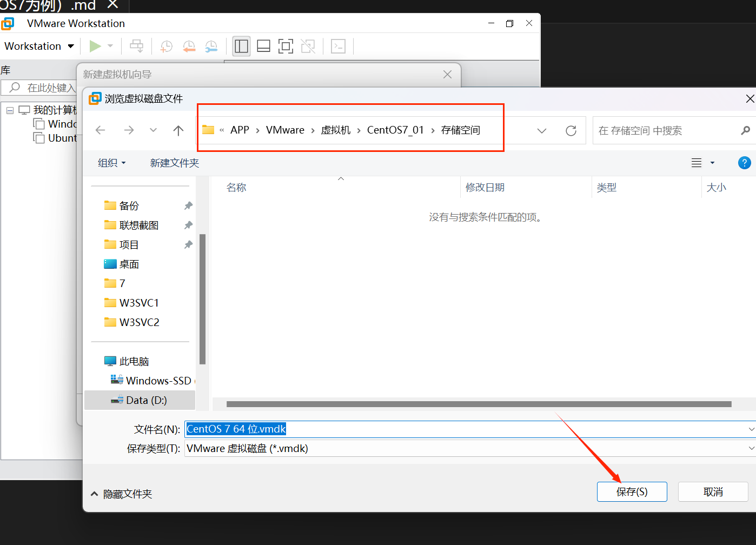The width and height of the screenshot is (756, 545).
Task: Toggle the Show Library sidebar icon
Action: coord(241,46)
